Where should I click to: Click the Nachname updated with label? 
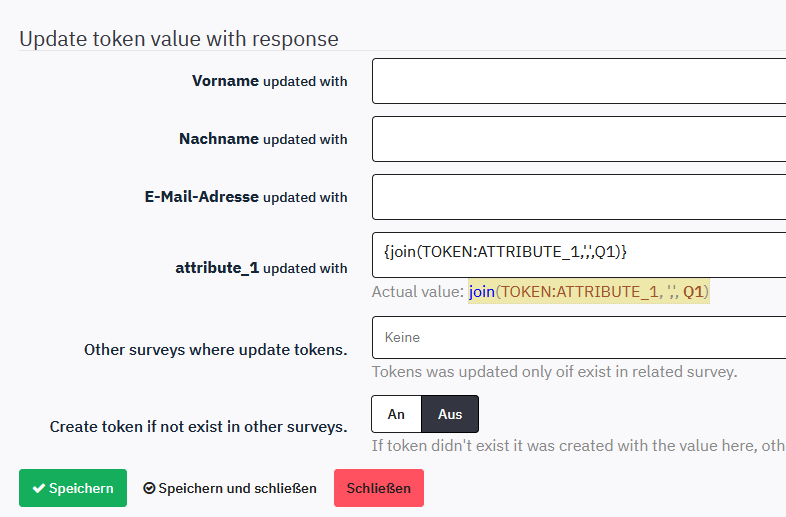[x=263, y=139]
